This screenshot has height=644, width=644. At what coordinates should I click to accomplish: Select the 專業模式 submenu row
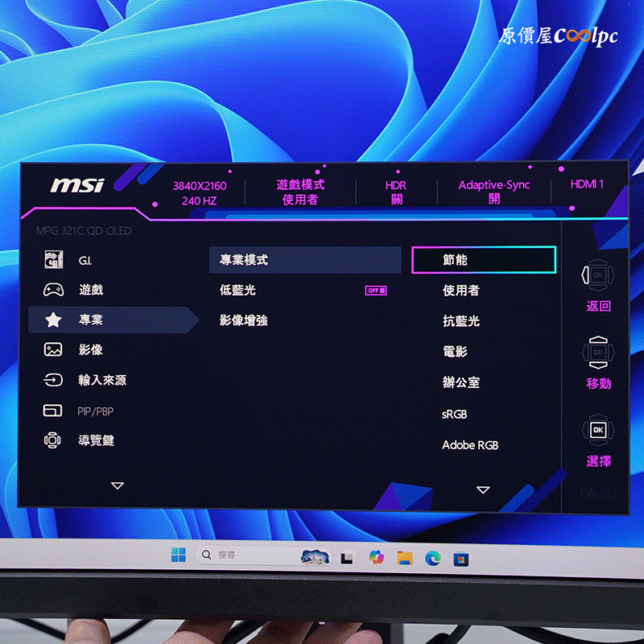[x=305, y=259]
